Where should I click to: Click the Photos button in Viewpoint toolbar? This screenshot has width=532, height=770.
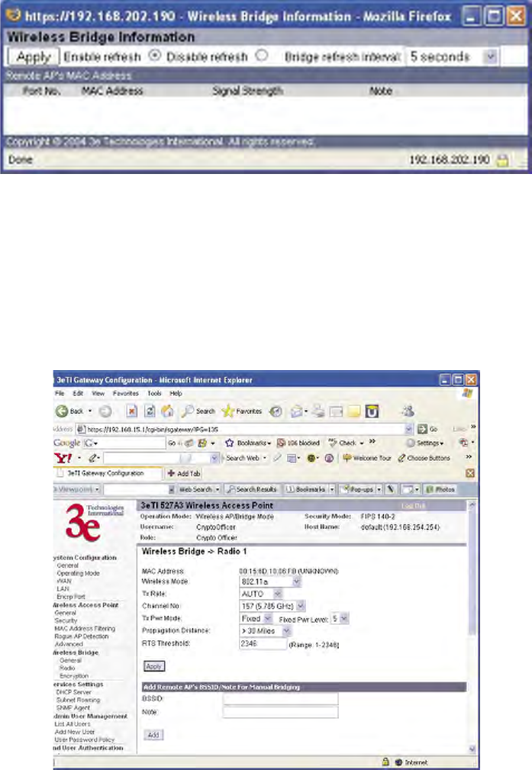[440, 490]
